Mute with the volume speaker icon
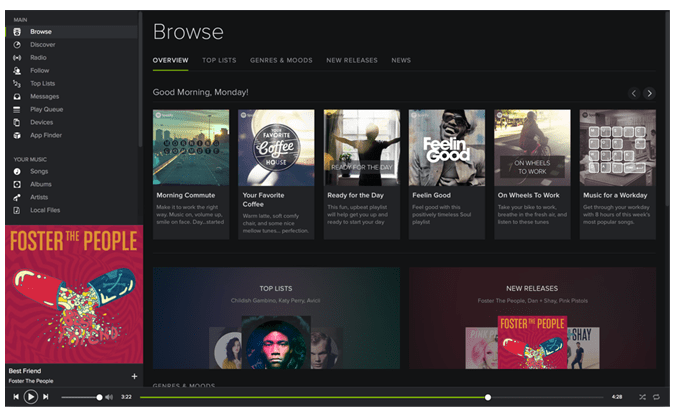Image resolution: width=675 pixels, height=414 pixels. [109, 397]
